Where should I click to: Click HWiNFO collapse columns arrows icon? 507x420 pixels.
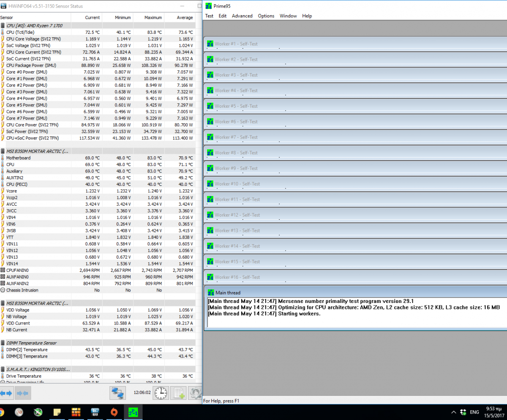click(22, 393)
